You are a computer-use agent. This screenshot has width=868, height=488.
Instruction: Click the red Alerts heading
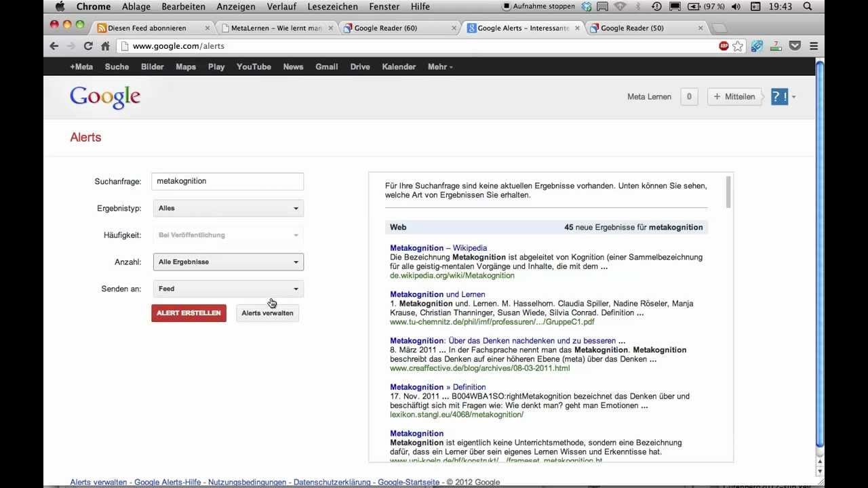pyautogui.click(x=85, y=137)
